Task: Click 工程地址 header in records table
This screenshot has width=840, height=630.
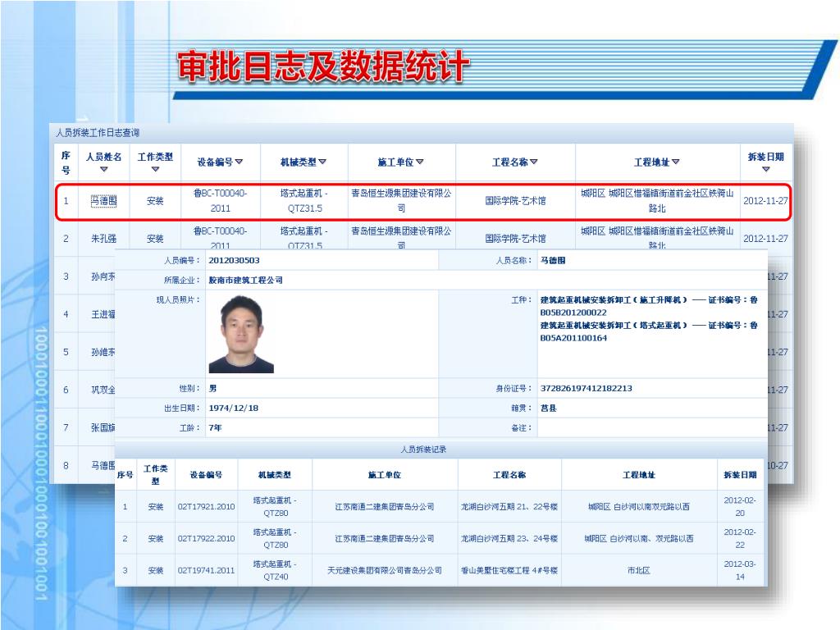Action: coord(638,475)
